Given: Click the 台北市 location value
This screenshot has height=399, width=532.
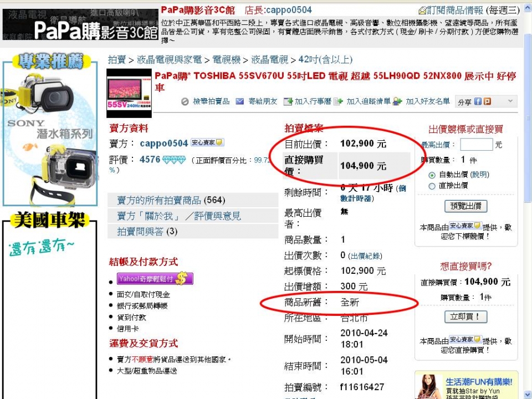Looking at the screenshot, I should pos(354,318).
